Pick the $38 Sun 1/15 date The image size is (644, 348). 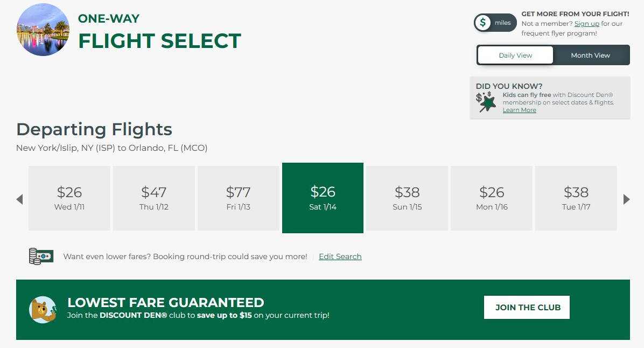[x=407, y=198]
